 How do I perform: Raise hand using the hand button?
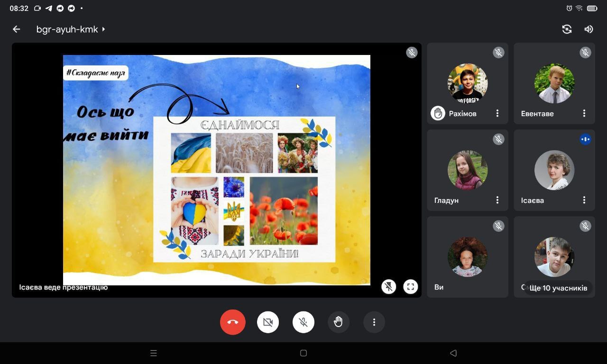point(339,322)
